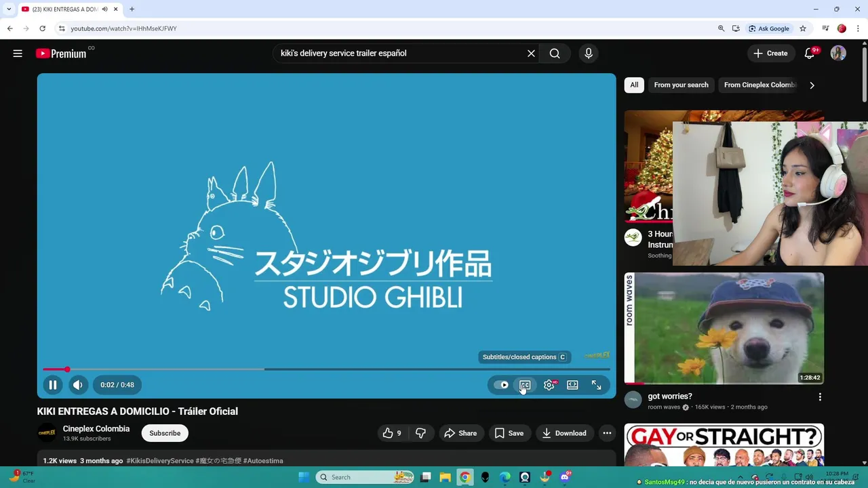Clear the search box with the X
Viewport: 868px width, 488px height.
click(531, 54)
